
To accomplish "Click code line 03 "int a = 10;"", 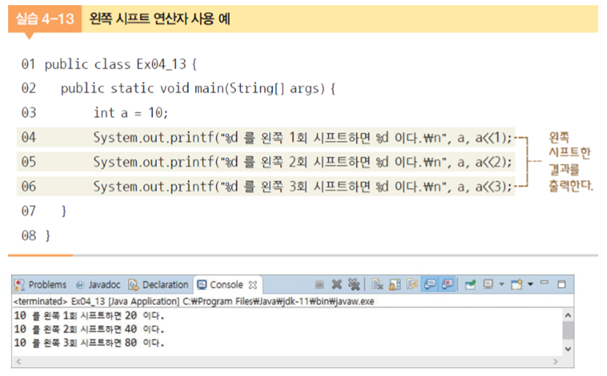I will tap(130, 113).
